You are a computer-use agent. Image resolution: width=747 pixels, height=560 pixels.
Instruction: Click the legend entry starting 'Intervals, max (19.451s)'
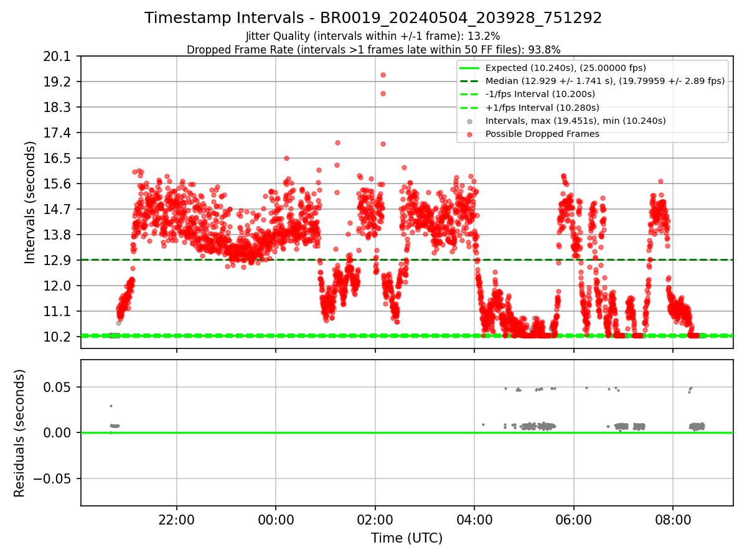[x=576, y=121]
